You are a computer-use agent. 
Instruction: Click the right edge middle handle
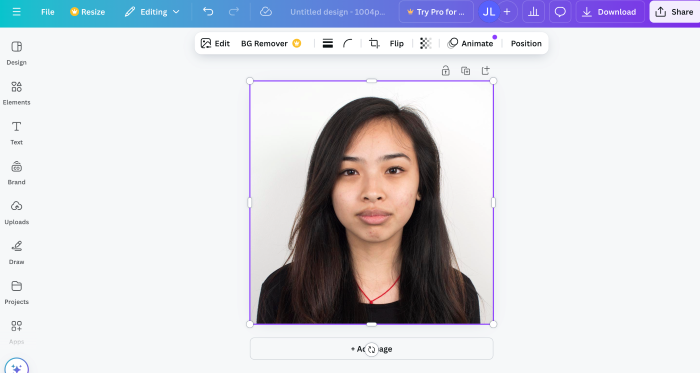pos(493,203)
